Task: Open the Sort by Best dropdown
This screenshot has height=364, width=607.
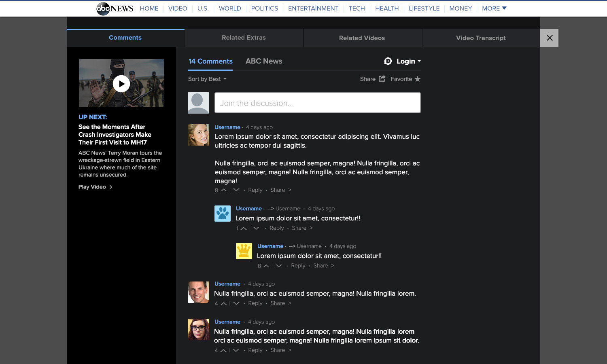Action: [x=207, y=79]
